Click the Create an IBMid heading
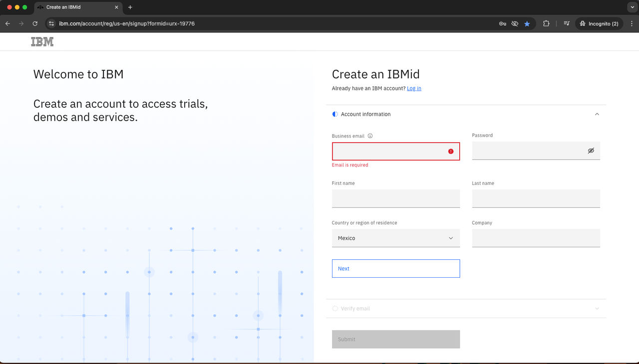 click(376, 74)
